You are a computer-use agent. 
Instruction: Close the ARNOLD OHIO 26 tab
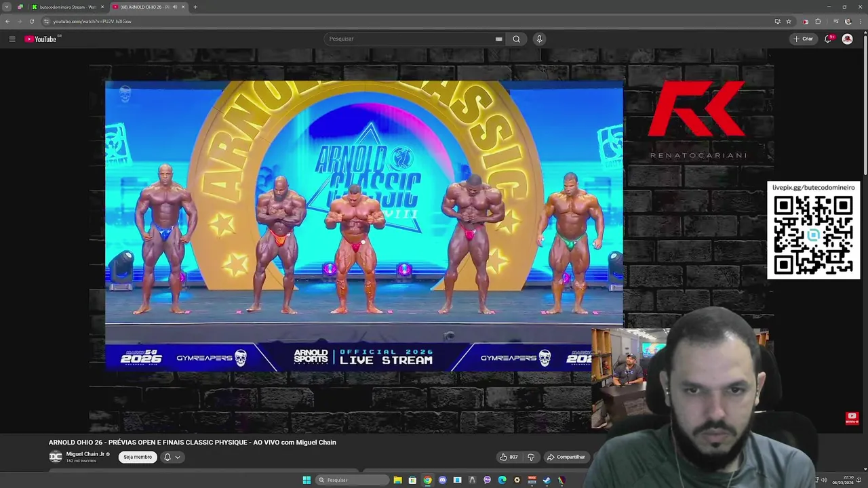[182, 7]
